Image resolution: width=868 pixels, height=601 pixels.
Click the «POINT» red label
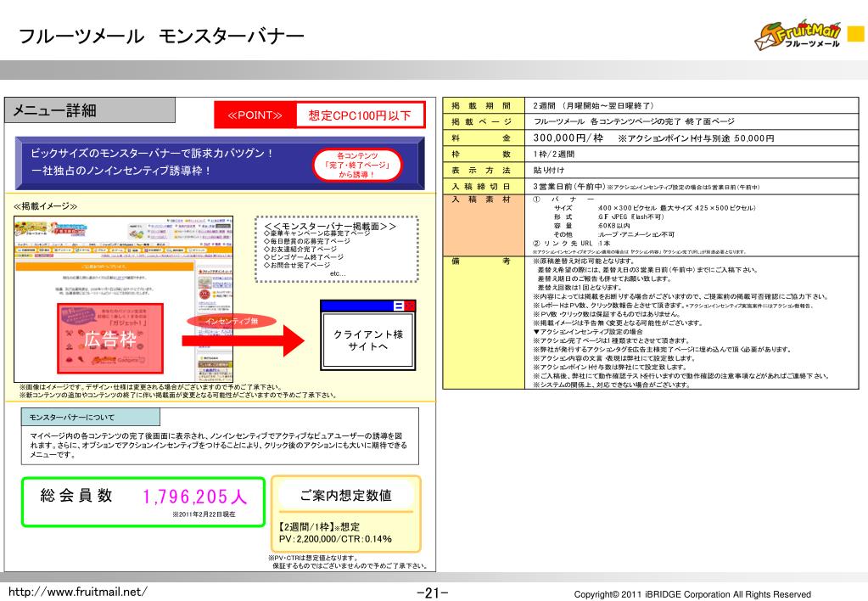coord(255,115)
